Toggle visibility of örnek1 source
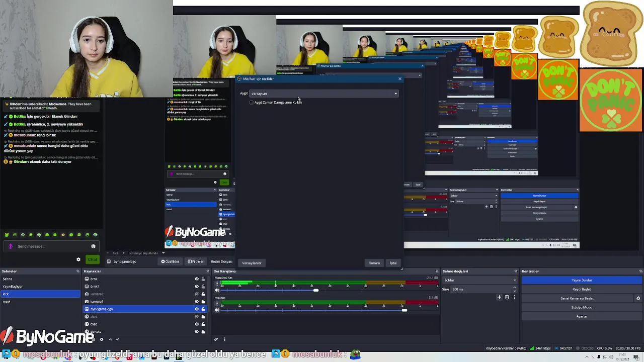Screen dimensions: 644x362 click(x=197, y=286)
